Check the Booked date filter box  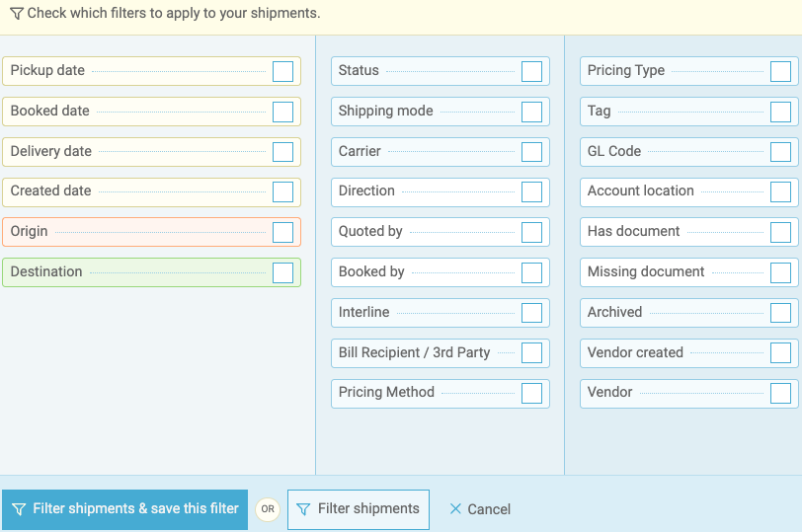click(x=282, y=112)
